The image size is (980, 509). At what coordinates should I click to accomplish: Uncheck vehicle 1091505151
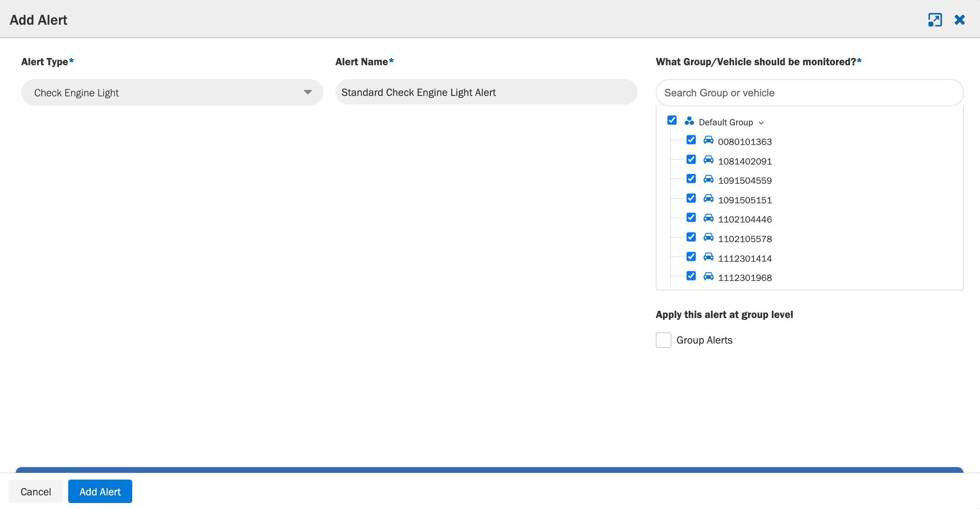coord(691,198)
